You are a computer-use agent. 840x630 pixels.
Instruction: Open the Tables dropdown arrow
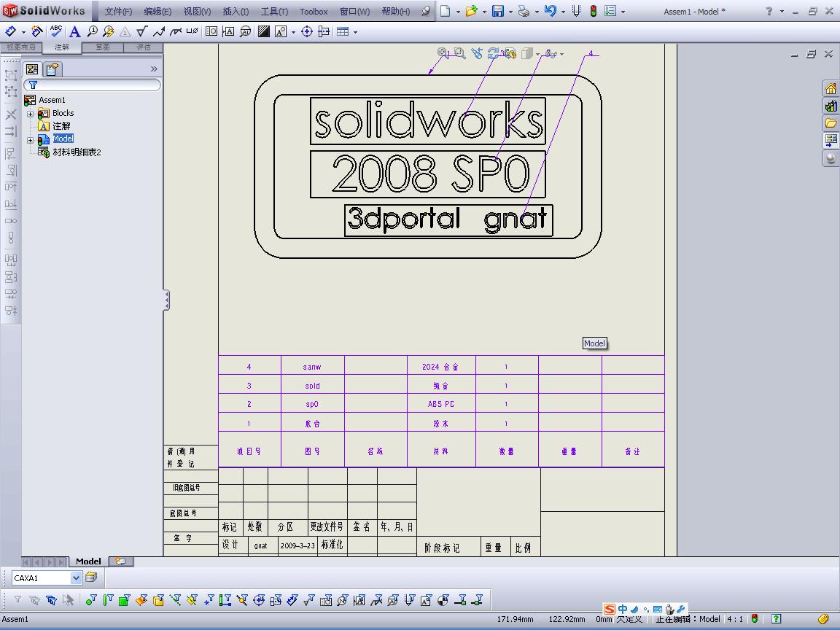(x=355, y=32)
